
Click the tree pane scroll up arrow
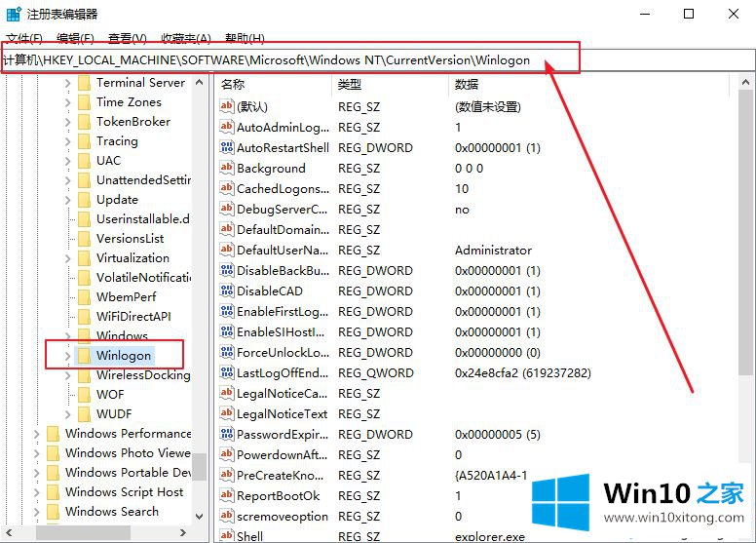point(199,83)
